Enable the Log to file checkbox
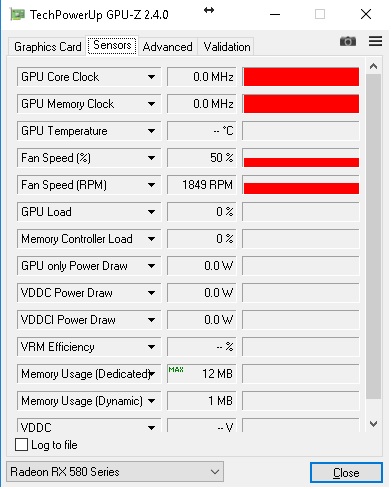This screenshot has width=391, height=489. [21, 445]
